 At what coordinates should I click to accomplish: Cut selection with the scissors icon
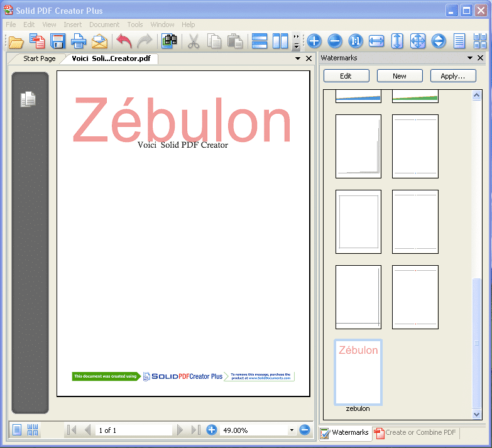(194, 41)
